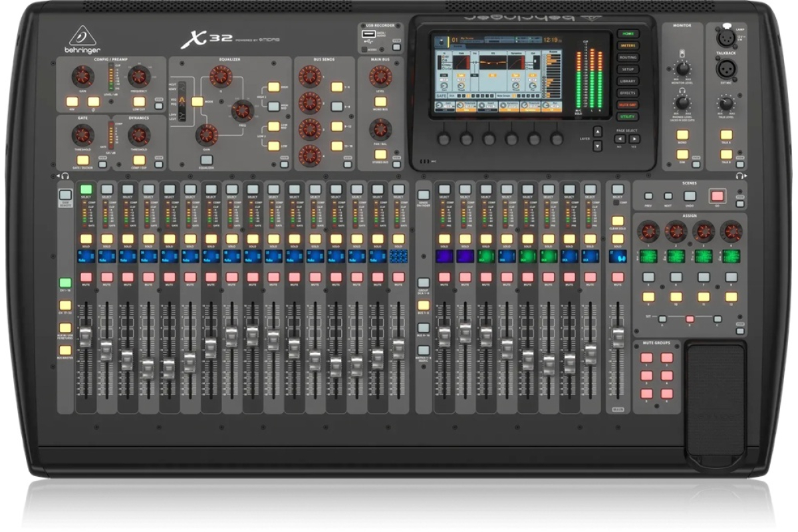Select the BUS MASTER layer button
798x532 pixels.
(x=65, y=350)
